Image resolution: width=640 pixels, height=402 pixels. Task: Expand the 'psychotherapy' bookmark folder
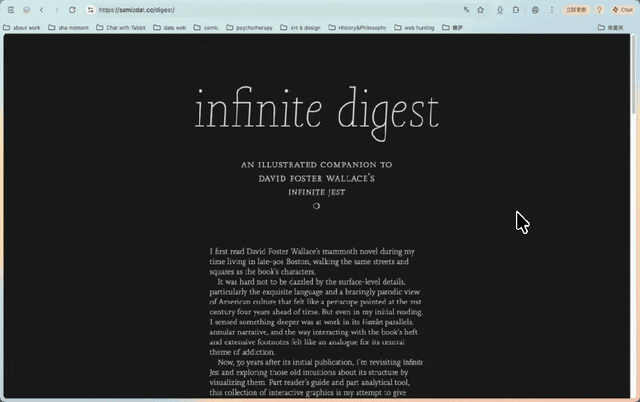[x=249, y=28]
